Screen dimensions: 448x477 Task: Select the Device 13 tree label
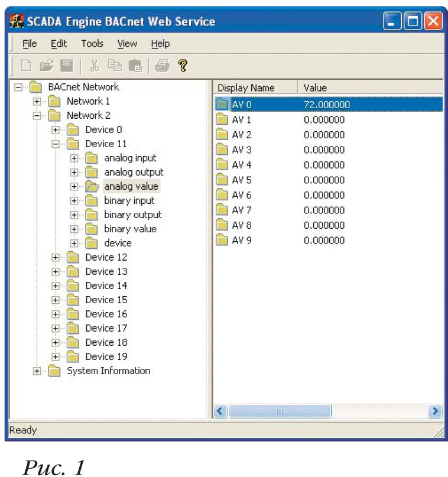coord(106,271)
